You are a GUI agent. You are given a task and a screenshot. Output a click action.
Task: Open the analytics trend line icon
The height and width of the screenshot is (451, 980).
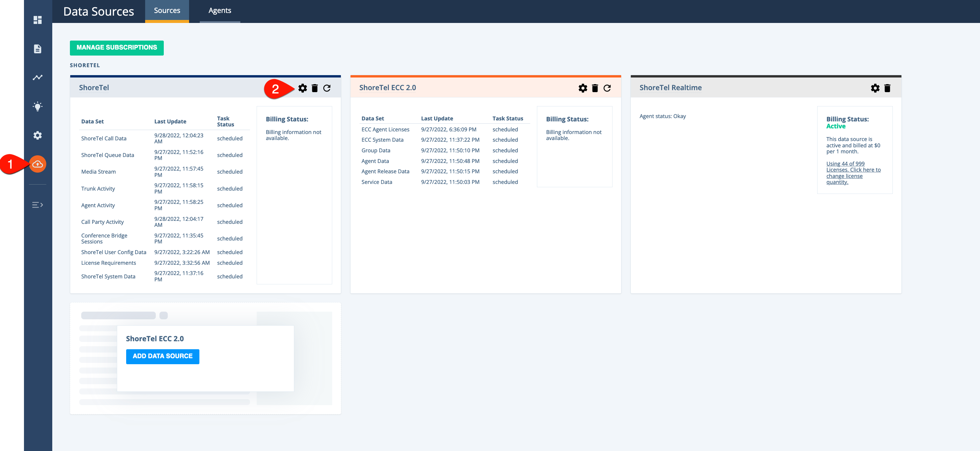coord(37,77)
